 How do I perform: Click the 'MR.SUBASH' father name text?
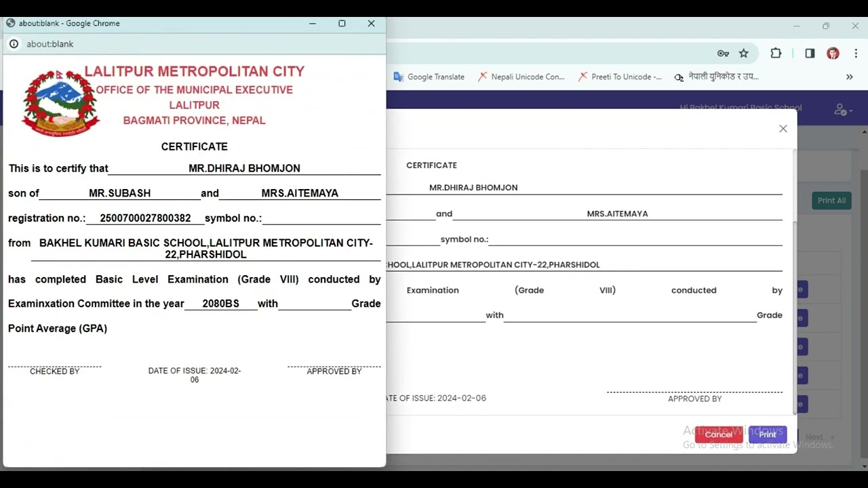pos(120,193)
